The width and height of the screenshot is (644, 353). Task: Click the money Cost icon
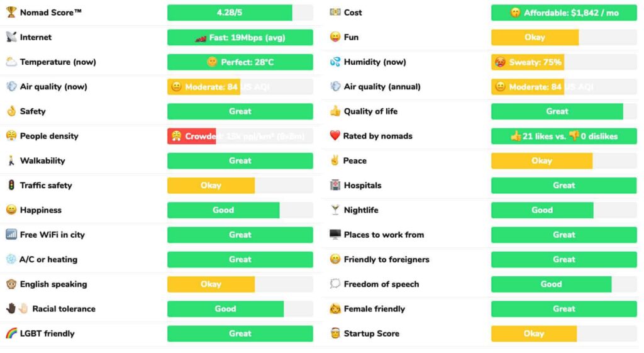click(x=335, y=13)
